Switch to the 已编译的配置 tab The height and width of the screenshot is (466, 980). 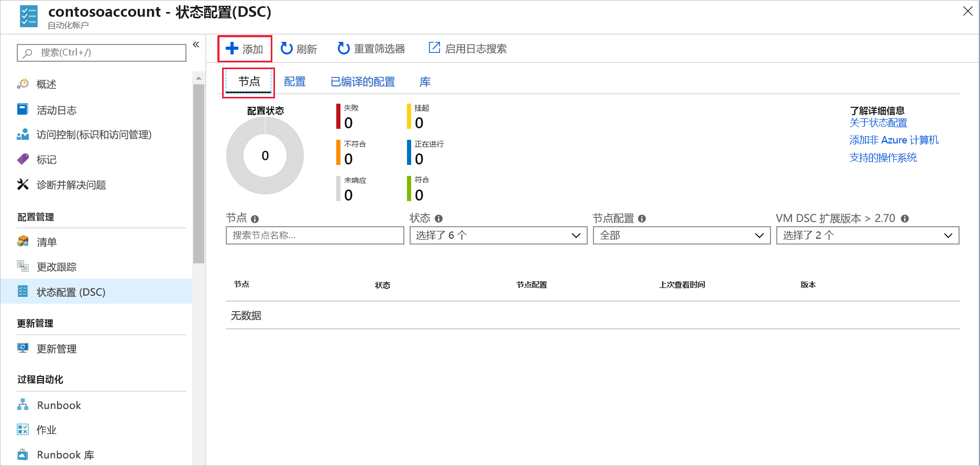[x=363, y=82]
